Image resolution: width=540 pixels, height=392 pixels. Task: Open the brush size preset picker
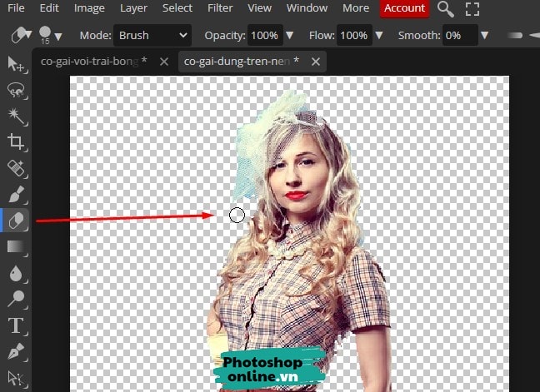51,36
